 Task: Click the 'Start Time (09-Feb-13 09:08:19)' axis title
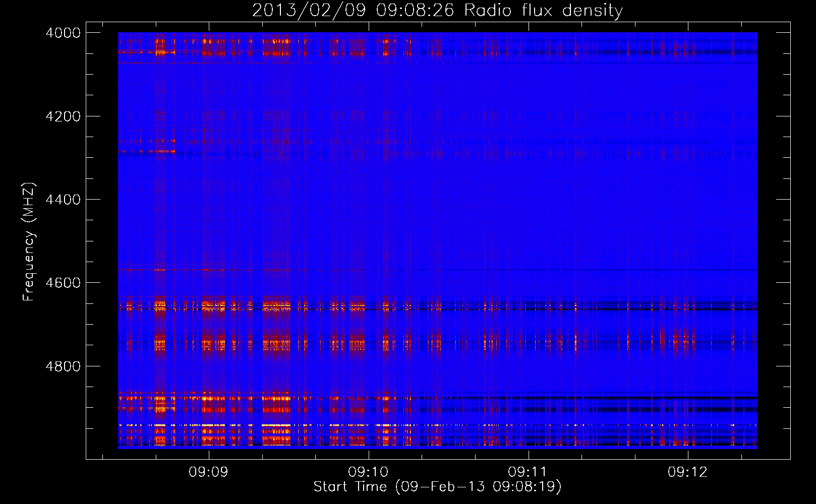pos(438,487)
